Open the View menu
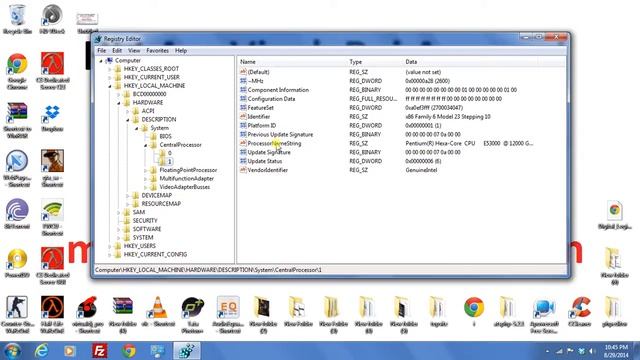 point(134,51)
